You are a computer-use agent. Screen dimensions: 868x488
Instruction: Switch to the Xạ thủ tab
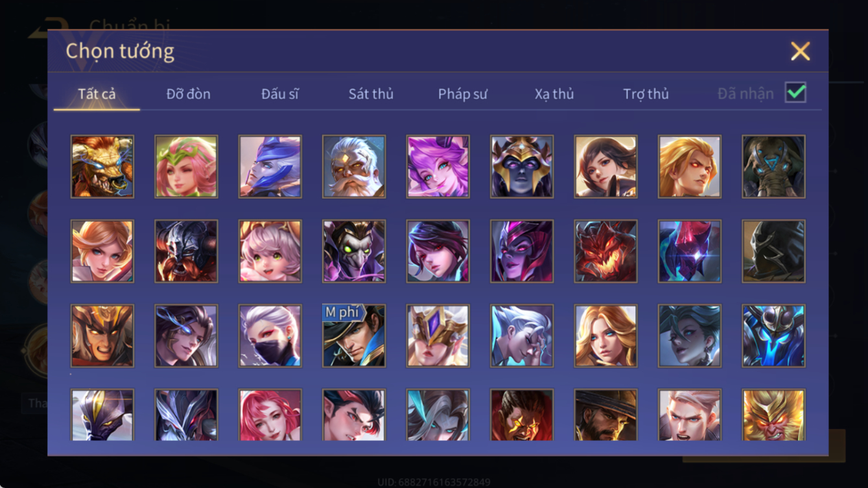click(554, 94)
